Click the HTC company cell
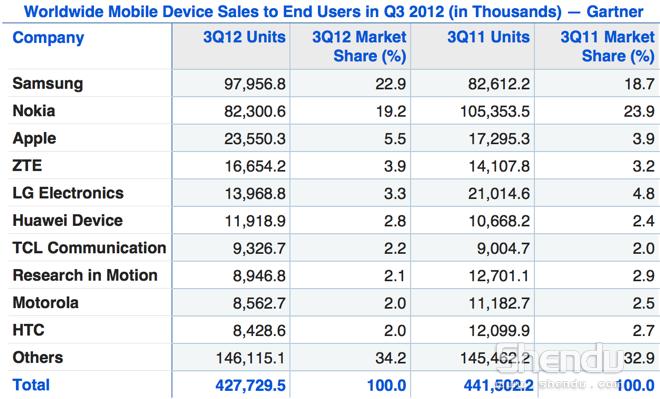660x399 pixels. point(28,330)
